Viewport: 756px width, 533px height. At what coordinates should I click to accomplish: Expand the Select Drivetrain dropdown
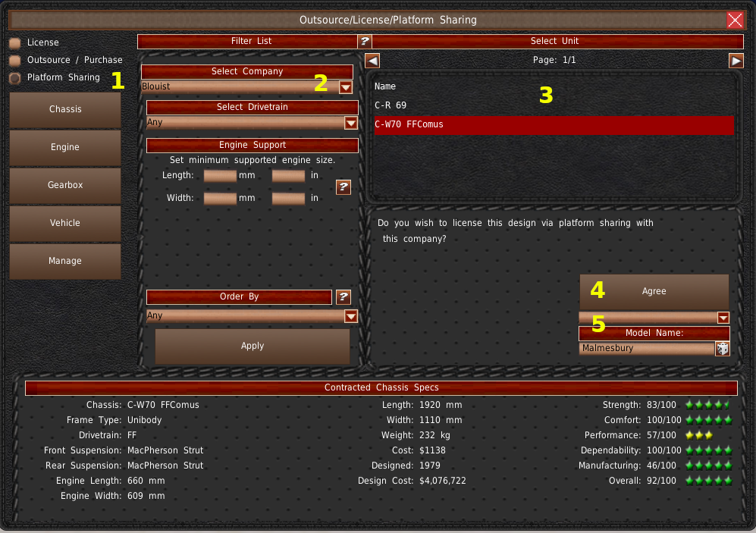pyautogui.click(x=350, y=123)
